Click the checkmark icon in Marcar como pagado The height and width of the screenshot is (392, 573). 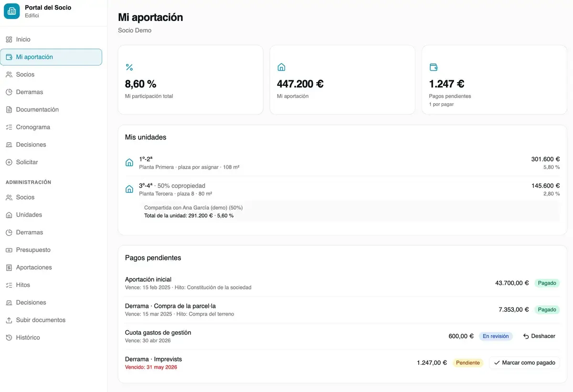(497, 363)
